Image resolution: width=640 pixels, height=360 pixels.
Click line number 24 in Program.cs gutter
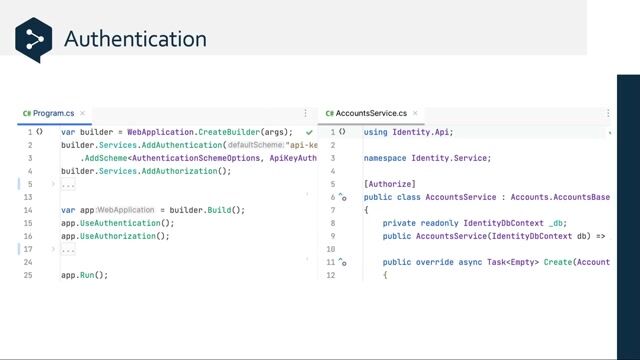point(28,262)
